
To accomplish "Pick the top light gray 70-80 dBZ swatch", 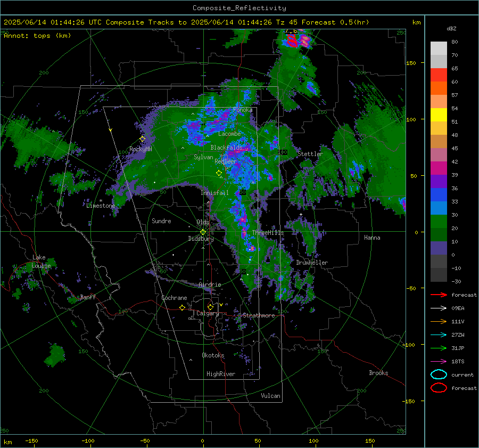I will (x=439, y=48).
